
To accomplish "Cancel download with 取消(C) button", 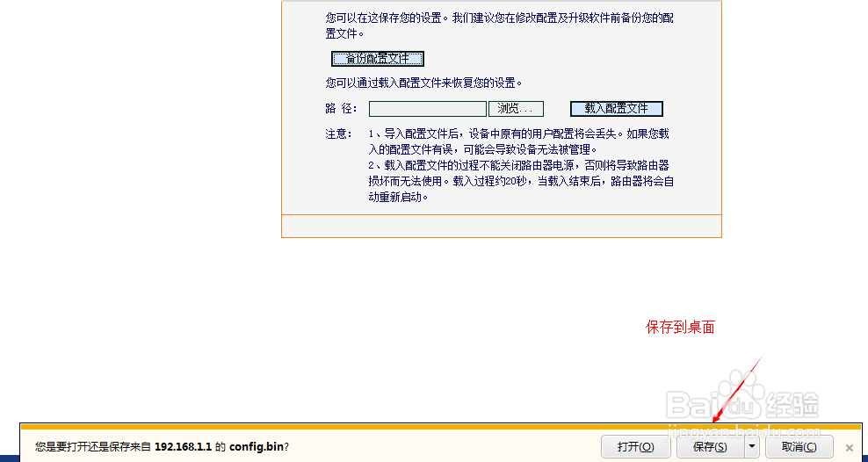I will pyautogui.click(x=799, y=446).
